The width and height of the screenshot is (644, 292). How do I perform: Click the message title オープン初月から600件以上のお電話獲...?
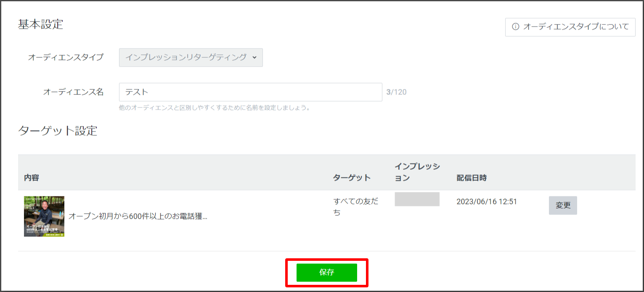138,217
